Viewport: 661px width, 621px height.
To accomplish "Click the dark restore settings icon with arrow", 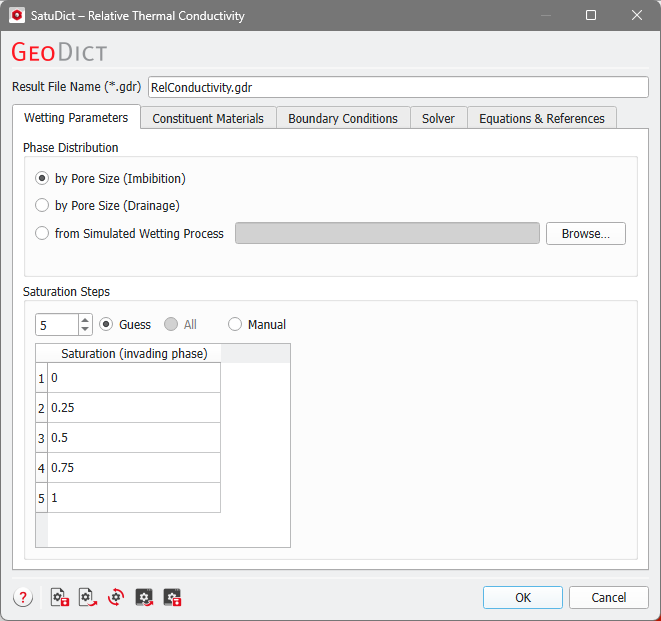I will 144,597.
